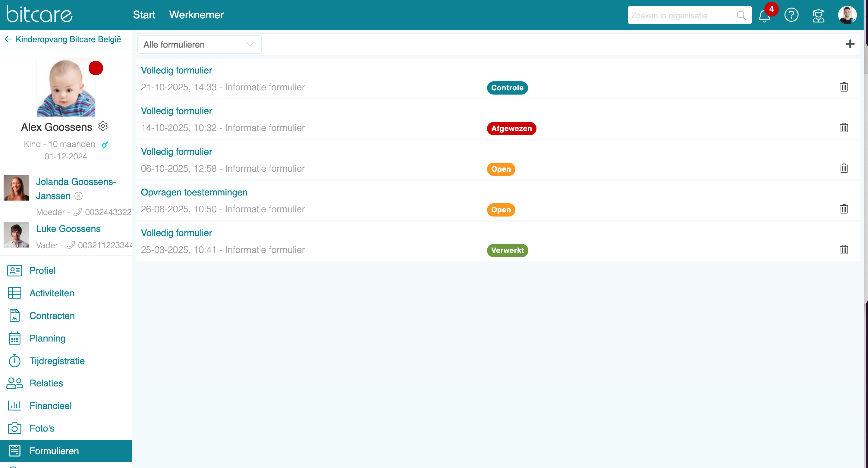Viewport: 868px width, 468px height.
Task: Open the notifications bell icon
Action: coord(764,15)
